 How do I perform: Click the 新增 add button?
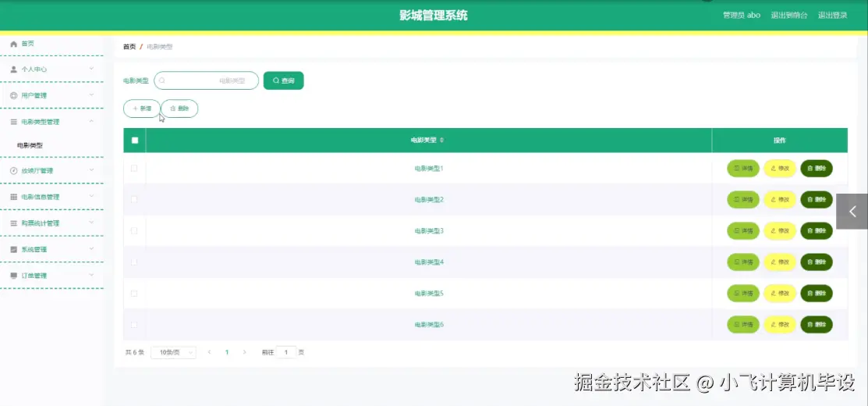point(142,109)
